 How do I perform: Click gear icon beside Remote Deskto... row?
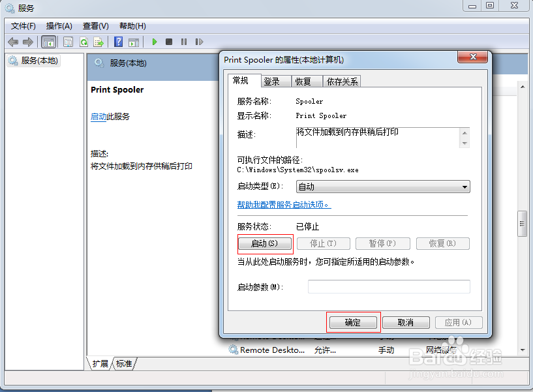click(233, 350)
